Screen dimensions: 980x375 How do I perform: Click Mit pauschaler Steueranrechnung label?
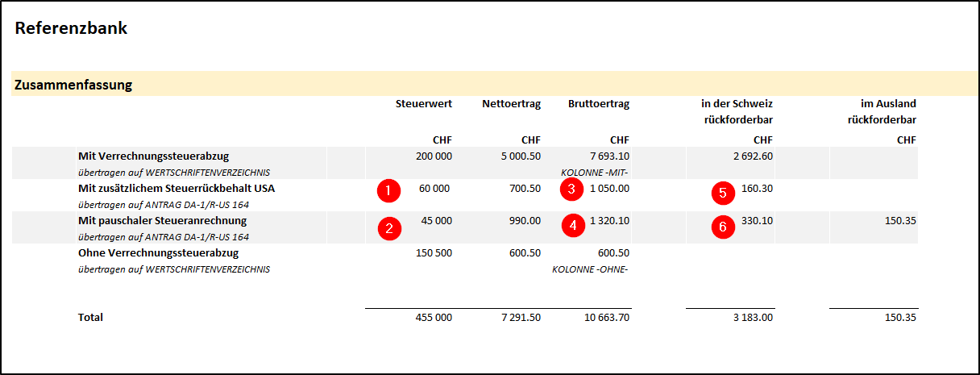click(x=162, y=220)
